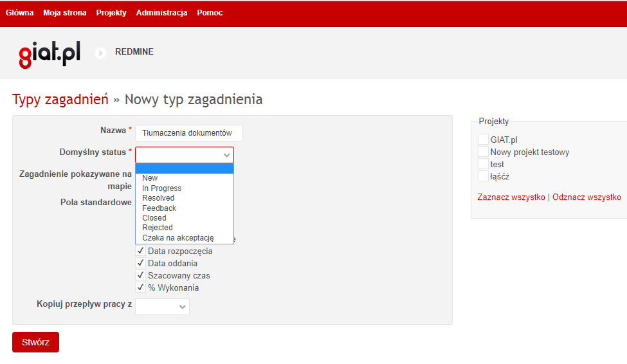Select Czeka na akceptację status

[185, 237]
